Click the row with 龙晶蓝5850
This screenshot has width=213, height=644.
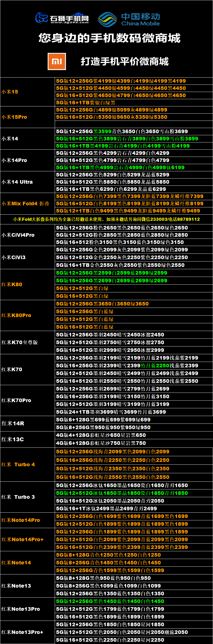134,182
